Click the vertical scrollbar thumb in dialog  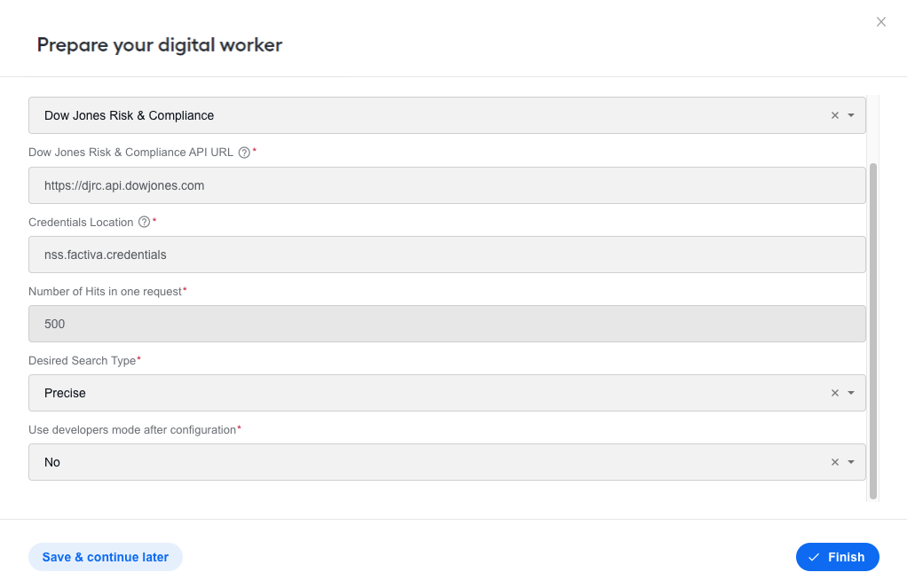(873, 332)
